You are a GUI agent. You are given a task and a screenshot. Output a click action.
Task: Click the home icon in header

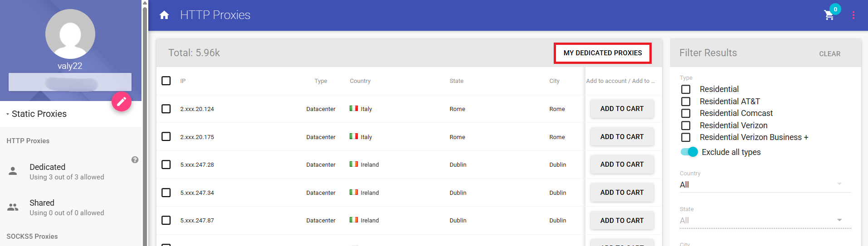point(164,15)
